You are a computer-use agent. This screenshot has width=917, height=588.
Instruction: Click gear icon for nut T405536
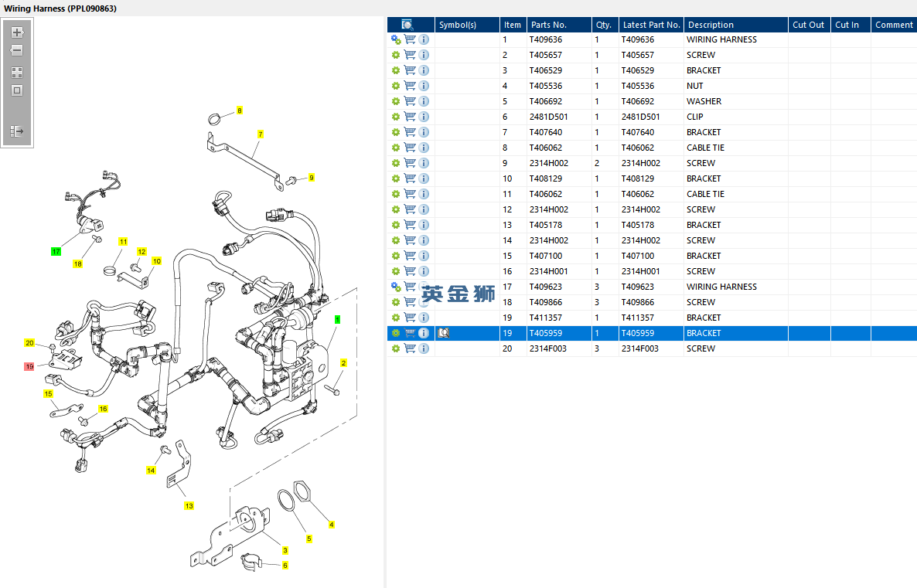(396, 86)
